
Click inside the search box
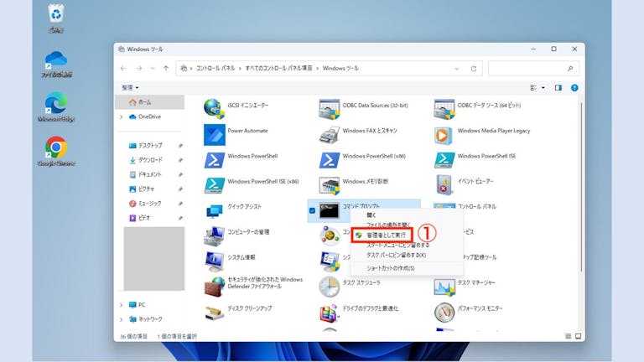(533, 69)
